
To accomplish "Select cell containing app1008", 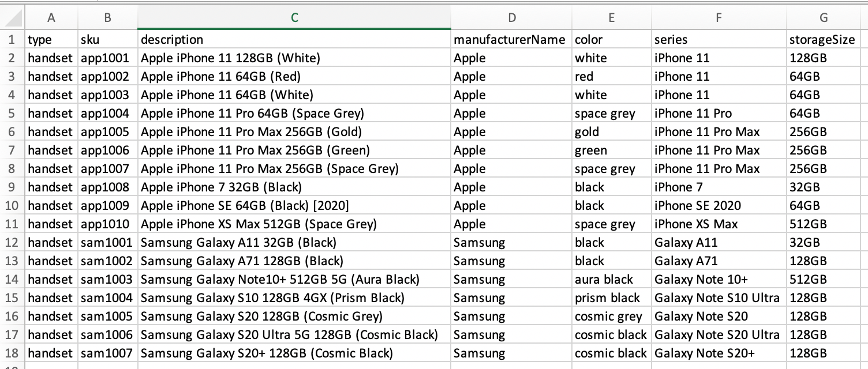I will point(108,187).
